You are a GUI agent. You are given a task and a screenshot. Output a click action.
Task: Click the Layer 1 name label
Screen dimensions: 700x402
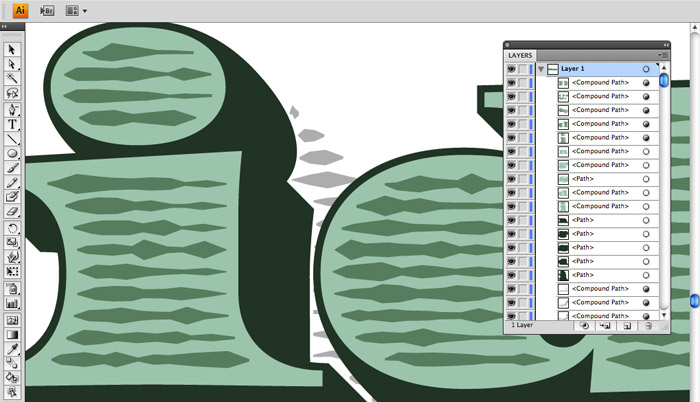pyautogui.click(x=578, y=69)
